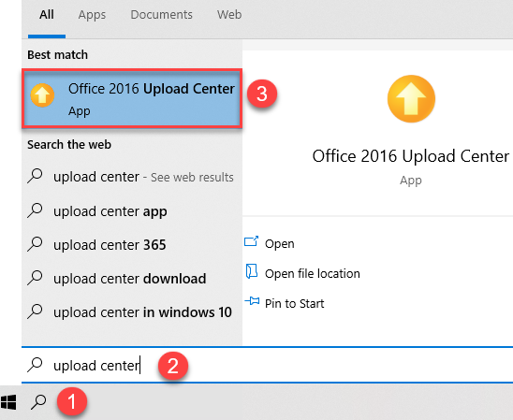Select 'upload center - See web results' suggestion
513x420 pixels.
click(132, 177)
